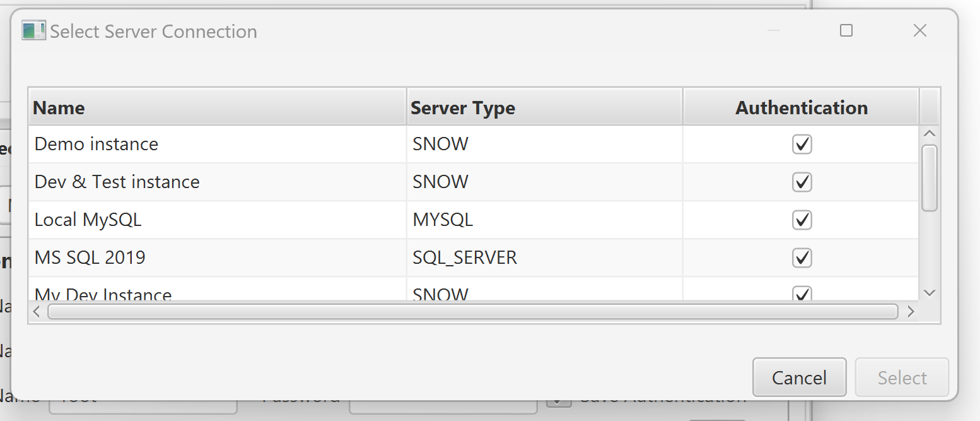
Task: Close the Select Server Connection dialog
Action: click(x=920, y=30)
